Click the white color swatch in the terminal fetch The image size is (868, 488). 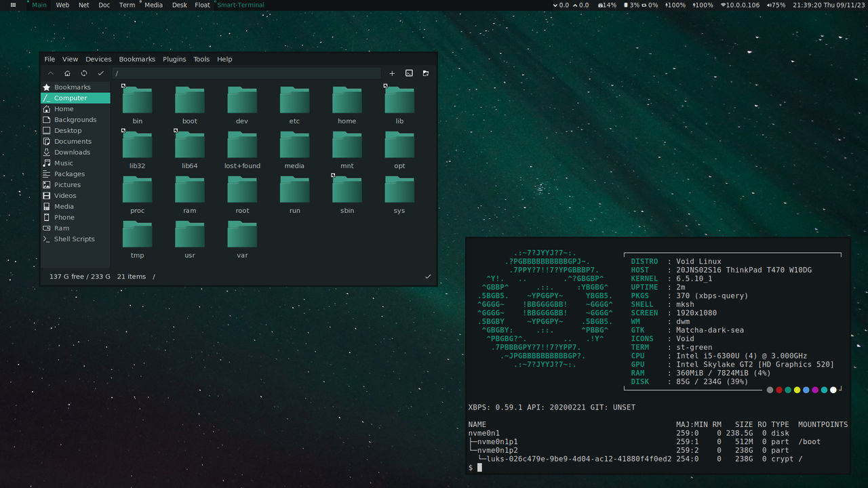[833, 390]
